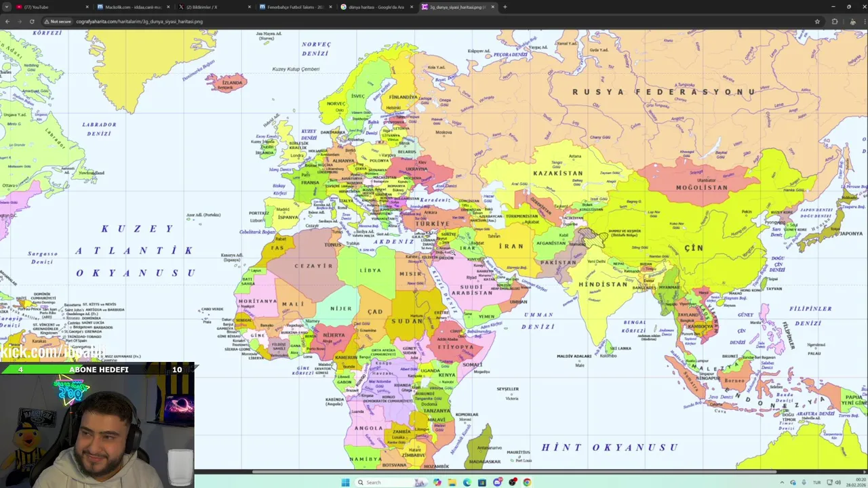This screenshot has width=868, height=488.
Task: Click the ETİYOPYA label on map
Action: click(455, 346)
